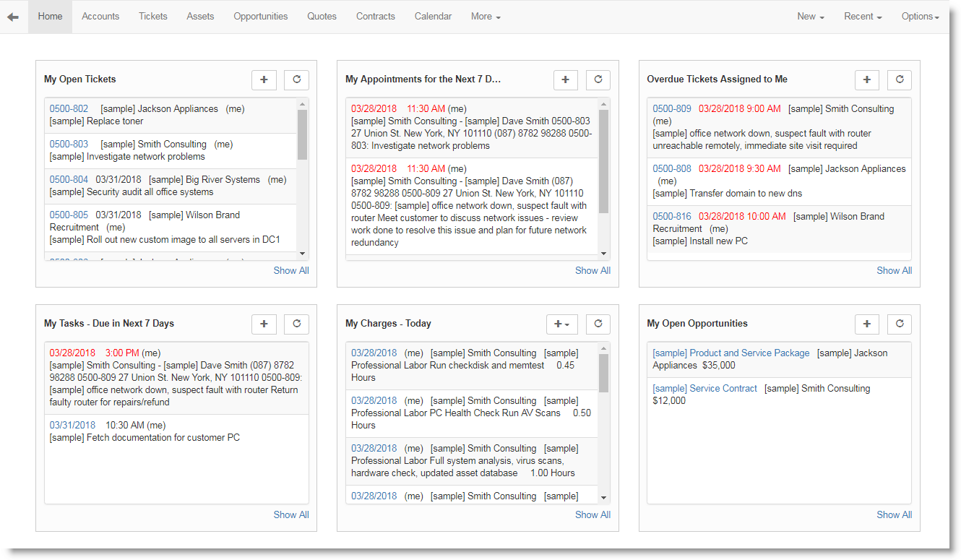This screenshot has width=961, height=560.
Task: Refresh the My Charges - Today panel
Action: point(598,324)
